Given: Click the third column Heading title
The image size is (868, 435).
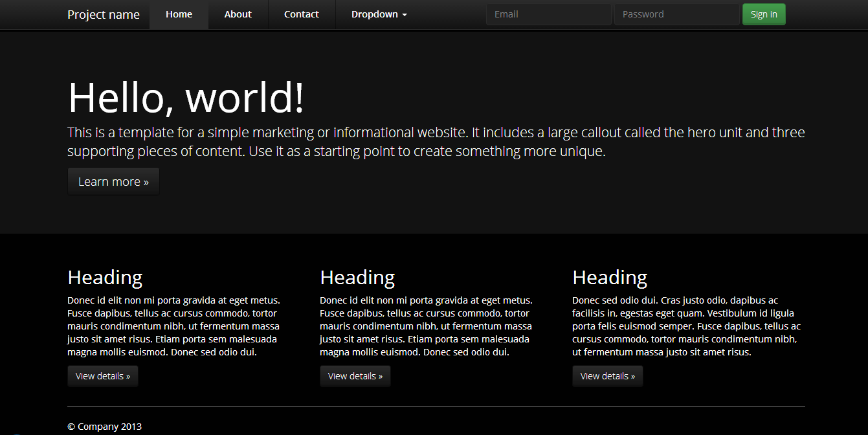Looking at the screenshot, I should [x=610, y=277].
